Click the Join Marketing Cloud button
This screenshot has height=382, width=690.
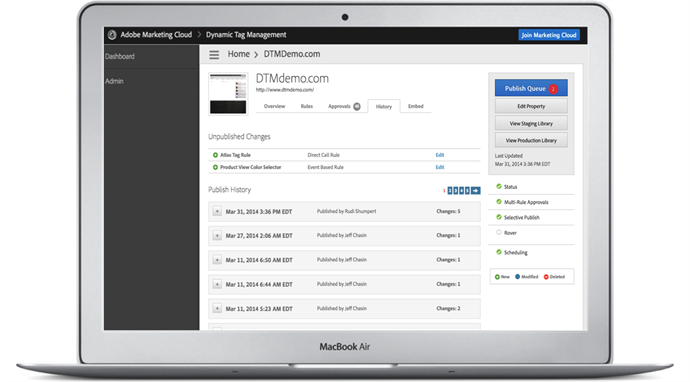549,35
